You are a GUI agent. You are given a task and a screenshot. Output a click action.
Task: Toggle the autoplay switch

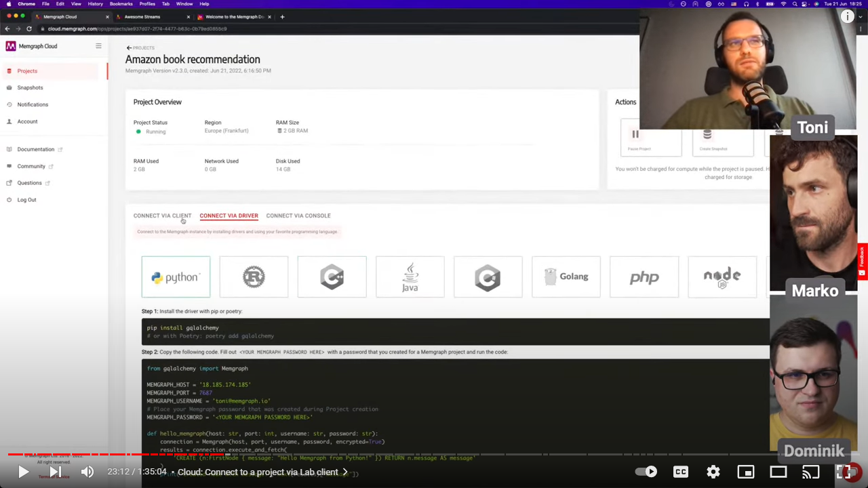click(646, 472)
